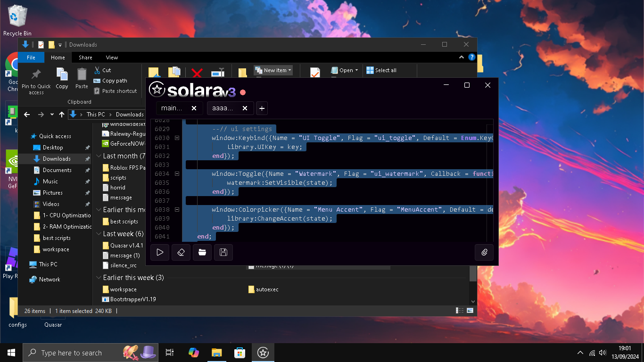Screen dimensions: 644x362
Task: Click Paste shortcut in the ribbon
Action: point(116,91)
